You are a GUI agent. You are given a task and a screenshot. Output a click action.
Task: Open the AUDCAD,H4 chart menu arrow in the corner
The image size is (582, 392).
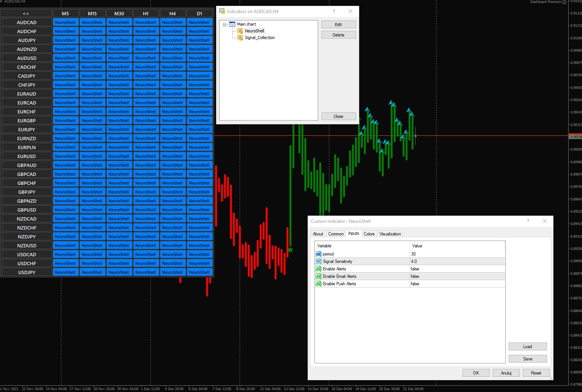click(x=1, y=2)
